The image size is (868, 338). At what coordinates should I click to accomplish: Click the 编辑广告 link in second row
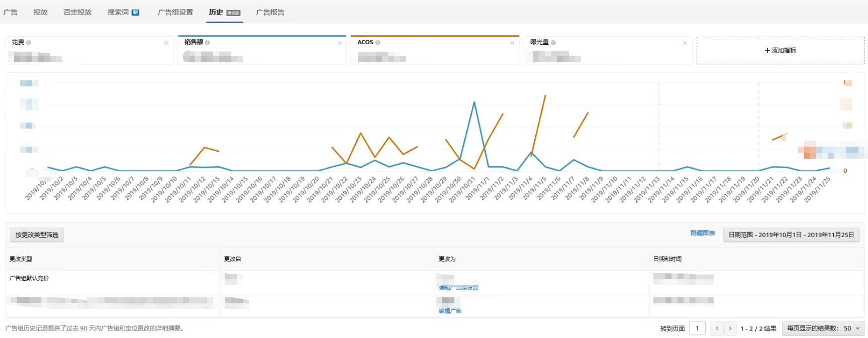[x=450, y=311]
